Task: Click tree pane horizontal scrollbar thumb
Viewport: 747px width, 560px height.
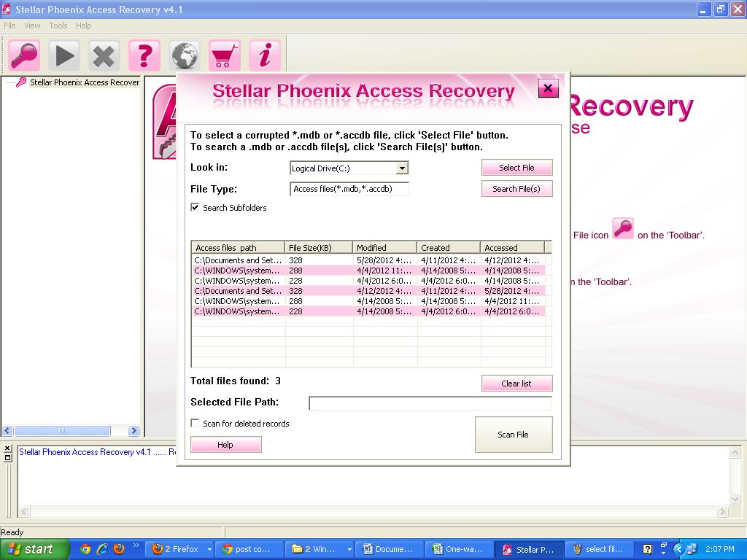Action: (x=62, y=430)
